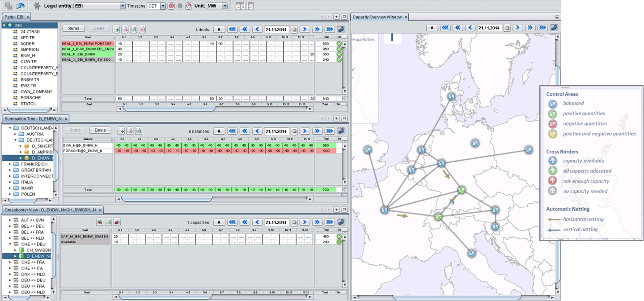The height and width of the screenshot is (301, 644).
Task: Open the Unit MW dropdown
Action: click(x=225, y=6)
